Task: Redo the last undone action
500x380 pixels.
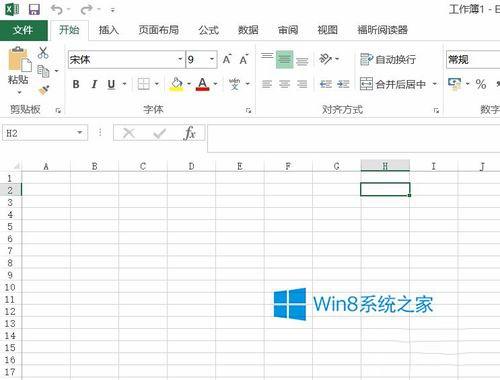Action: coord(87,9)
